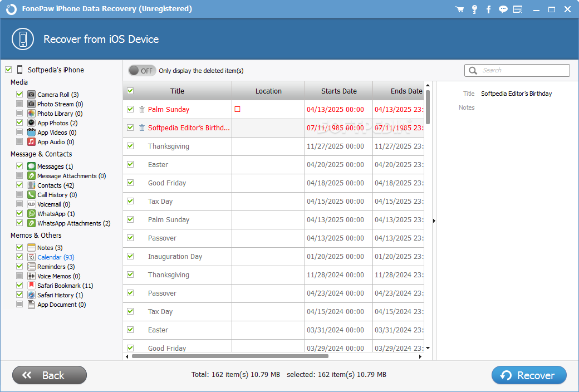
Task: Select Calendar (93) category
Action: click(56, 257)
